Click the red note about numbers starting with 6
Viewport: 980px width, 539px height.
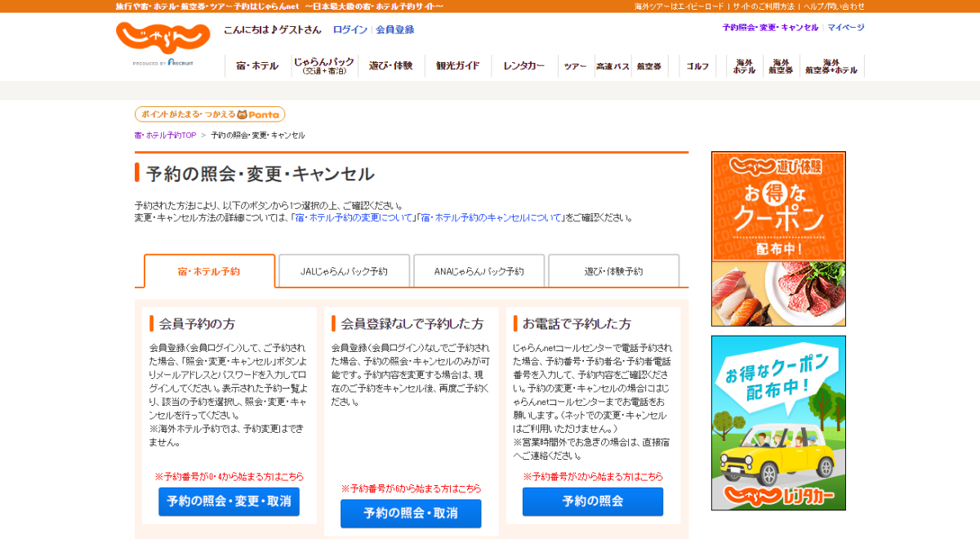pos(411,489)
